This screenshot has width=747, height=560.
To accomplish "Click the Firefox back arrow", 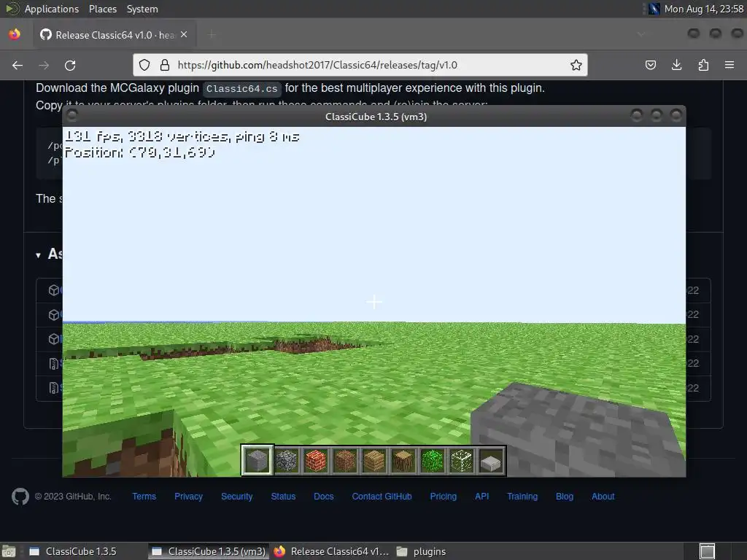I will [18, 65].
